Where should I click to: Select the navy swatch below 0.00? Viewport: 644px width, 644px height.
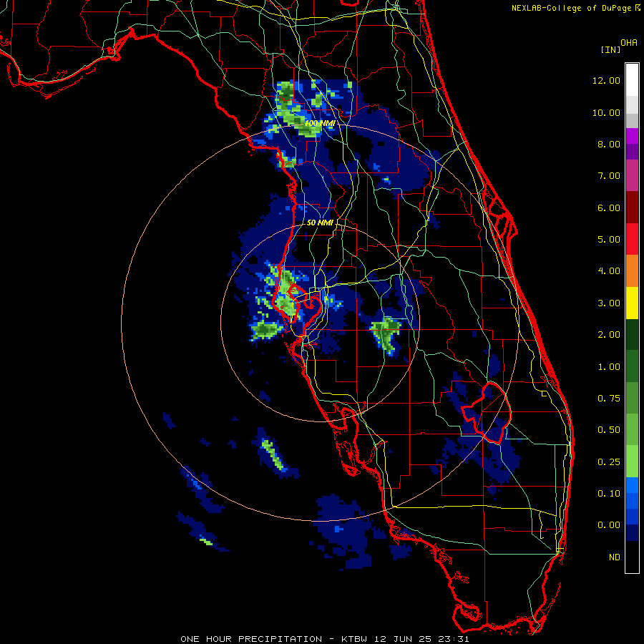632,533
